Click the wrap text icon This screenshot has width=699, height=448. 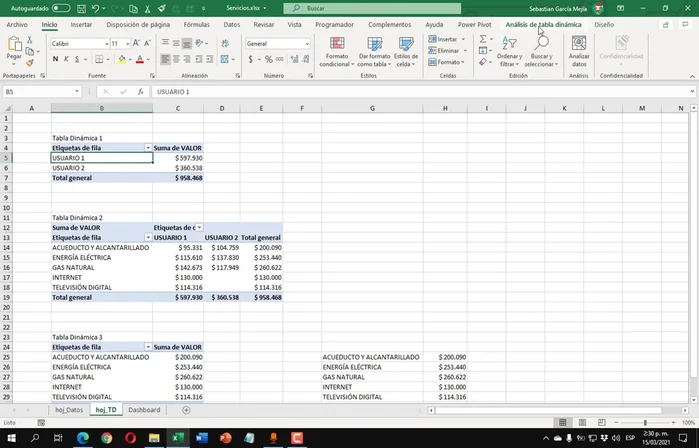tap(225, 43)
